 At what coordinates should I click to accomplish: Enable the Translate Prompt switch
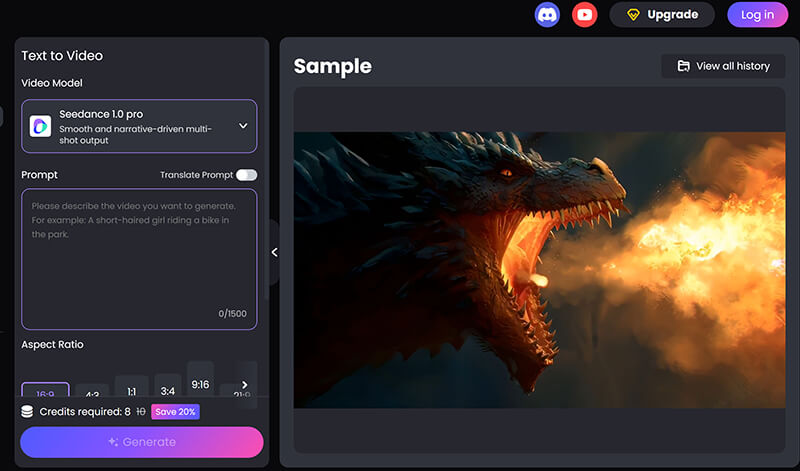pyautogui.click(x=246, y=175)
